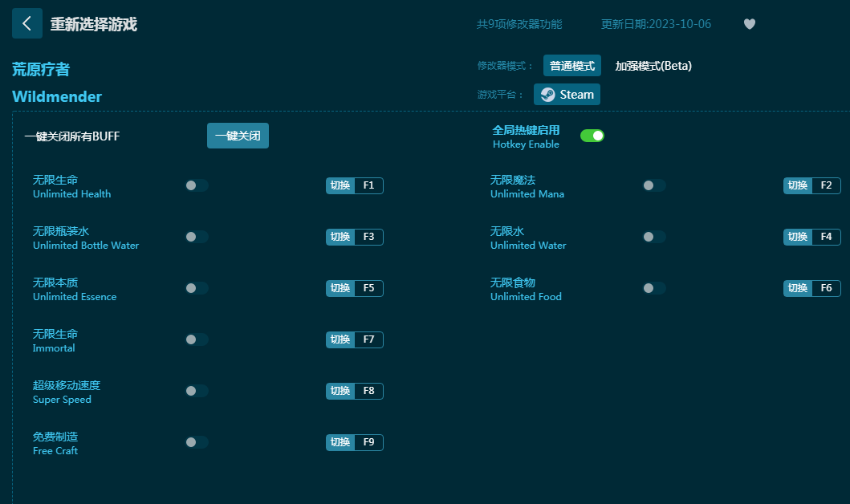Switch on Unlimited Food

coord(653,288)
